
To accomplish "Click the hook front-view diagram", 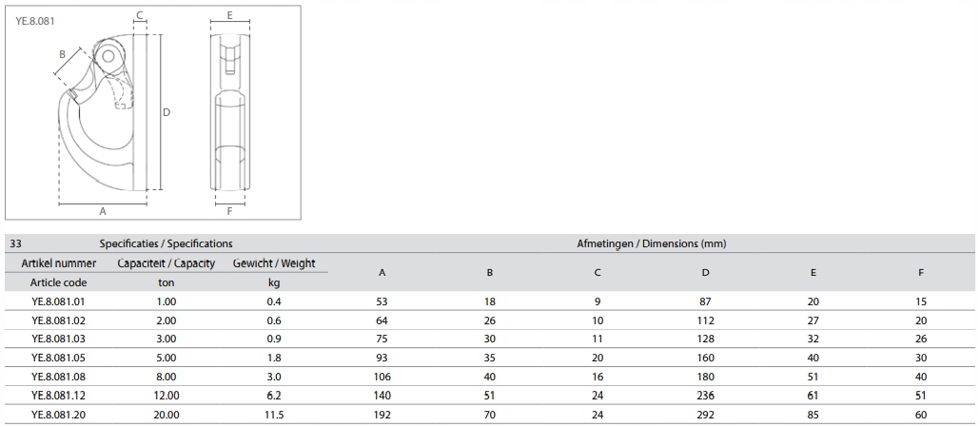I will pos(230,112).
